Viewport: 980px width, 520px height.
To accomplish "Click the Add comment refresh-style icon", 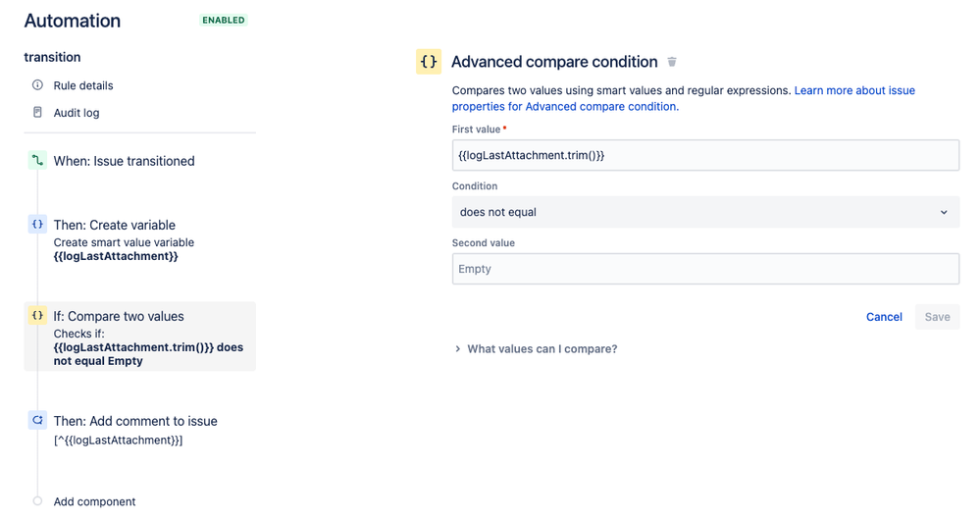I will [37, 421].
